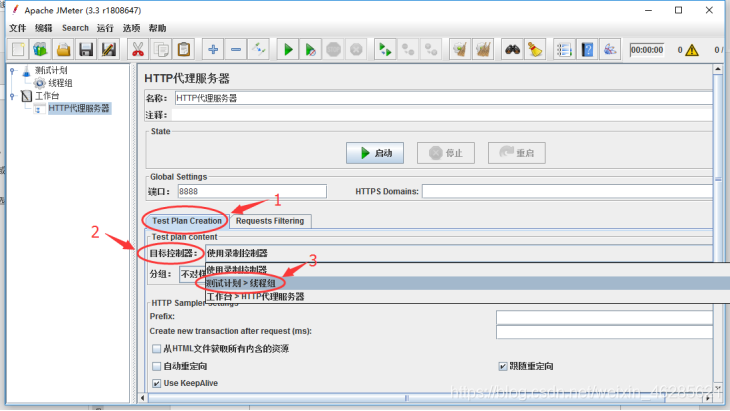Select HTTP代理服务器 tree node

[79, 108]
